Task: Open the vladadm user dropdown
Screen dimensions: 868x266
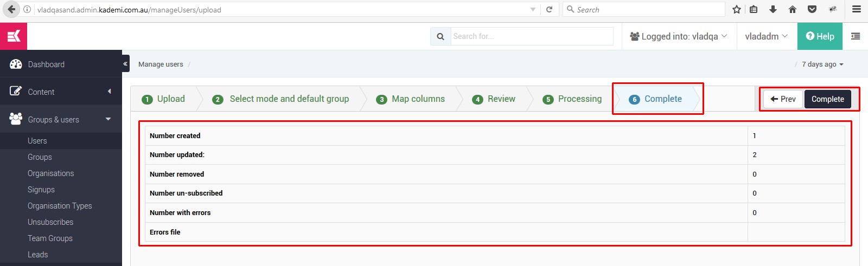Action: 766,36
